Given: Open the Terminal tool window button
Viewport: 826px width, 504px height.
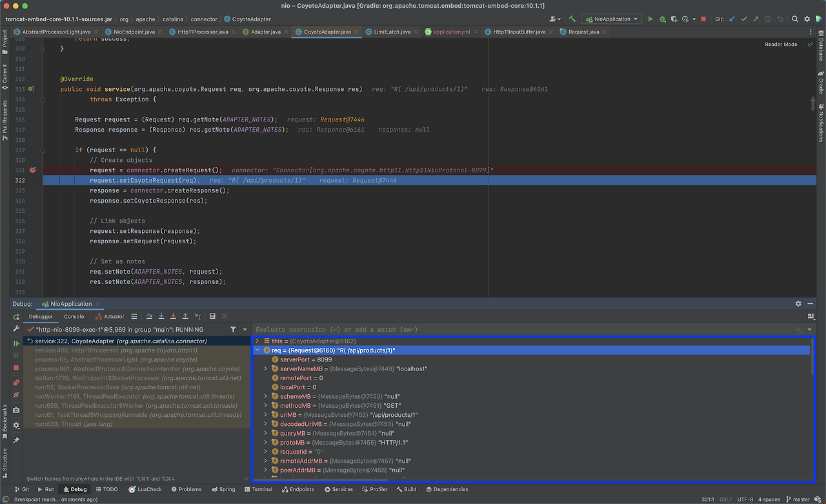Looking at the screenshot, I should [257, 489].
